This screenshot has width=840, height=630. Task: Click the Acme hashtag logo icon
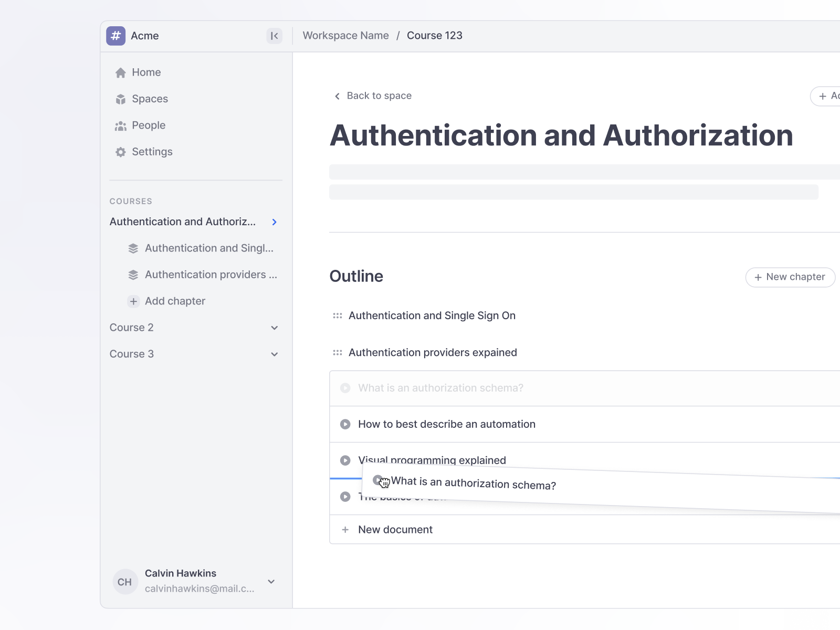115,36
